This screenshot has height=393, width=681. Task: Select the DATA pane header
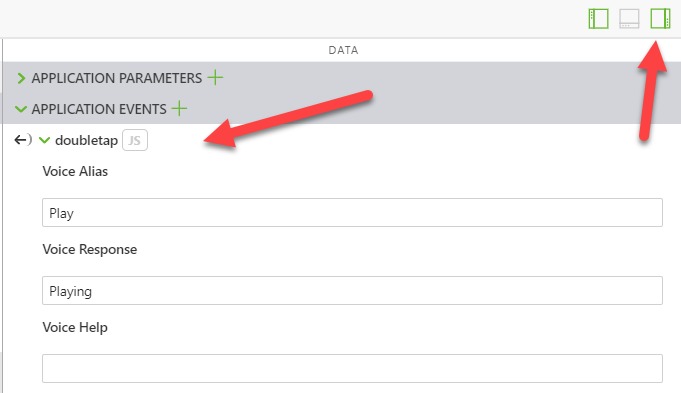tap(343, 50)
